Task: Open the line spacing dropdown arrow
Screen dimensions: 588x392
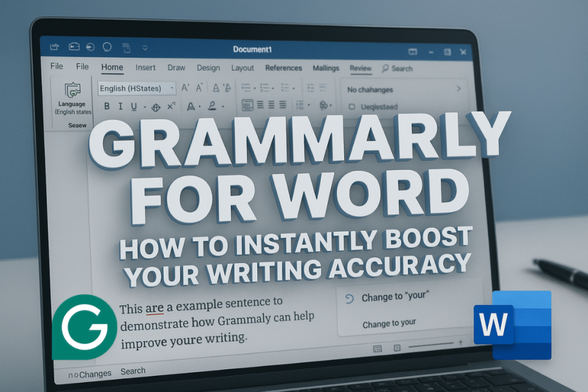Action: click(308, 105)
